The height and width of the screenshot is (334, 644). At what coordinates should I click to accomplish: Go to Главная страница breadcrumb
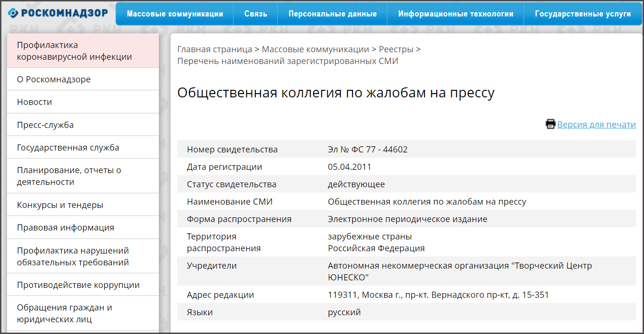click(214, 49)
